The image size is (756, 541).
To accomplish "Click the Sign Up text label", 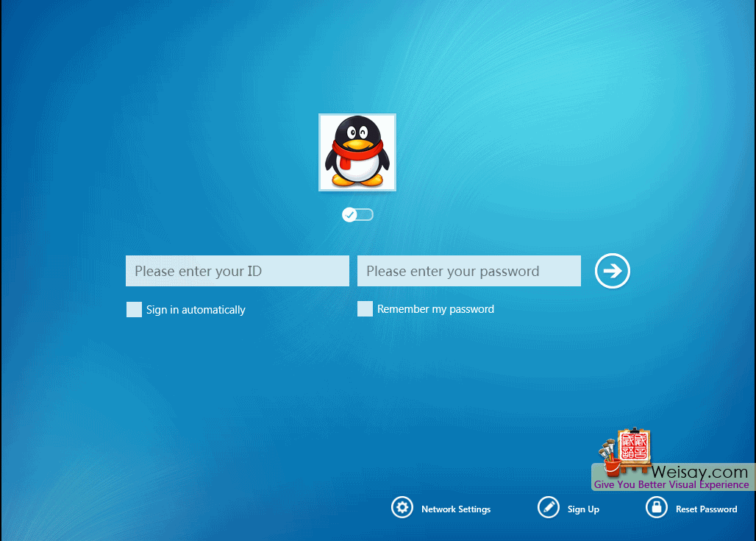I will point(583,509).
